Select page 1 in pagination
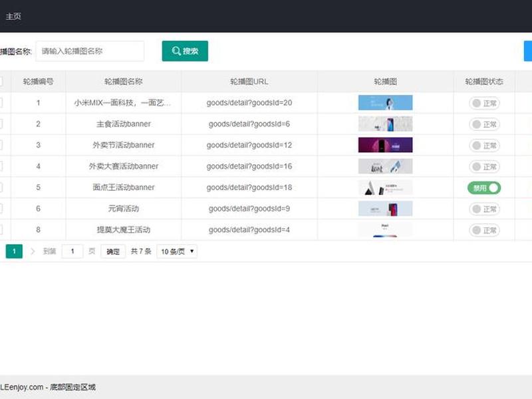The width and height of the screenshot is (532, 399). 14,251
